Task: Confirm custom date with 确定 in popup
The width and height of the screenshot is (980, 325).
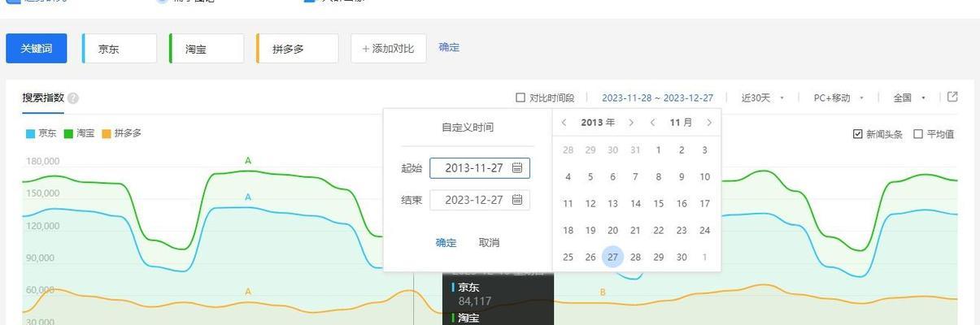Action: (446, 242)
